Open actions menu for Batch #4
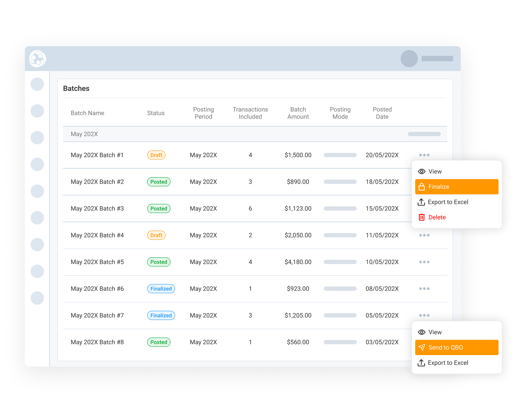522x420 pixels. (x=424, y=235)
